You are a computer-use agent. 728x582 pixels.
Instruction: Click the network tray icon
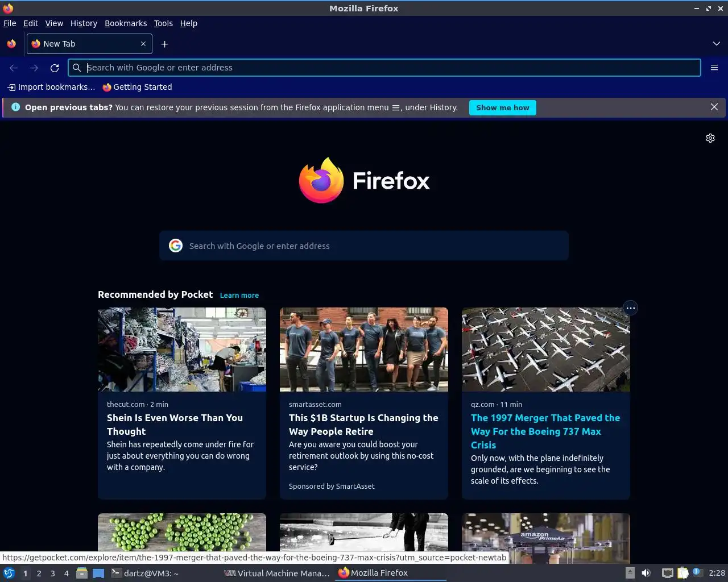(x=668, y=573)
